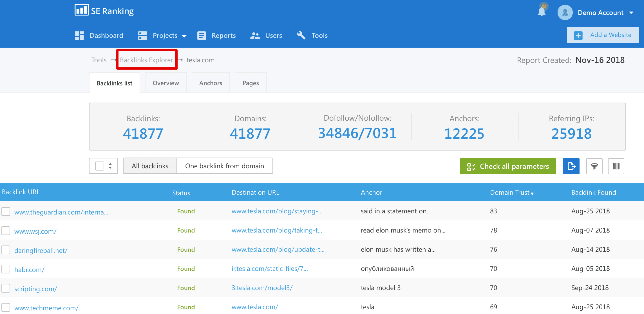The width and height of the screenshot is (644, 314).
Task: Click the date Sep-24 2018
Action: point(590,288)
